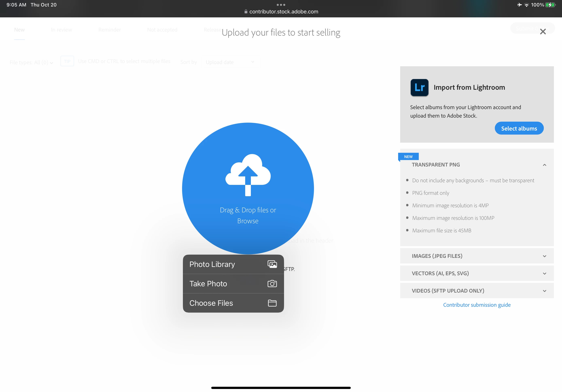562x392 pixels.
Task: Tap the battery icon in status bar
Action: tap(550, 5)
